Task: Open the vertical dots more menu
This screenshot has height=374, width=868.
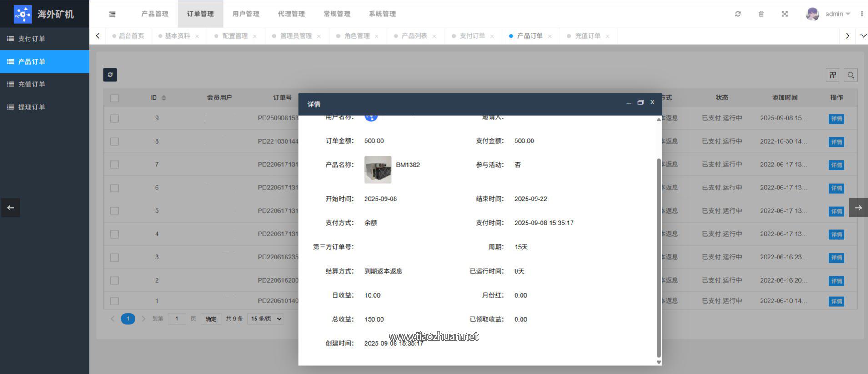Action: (862, 14)
